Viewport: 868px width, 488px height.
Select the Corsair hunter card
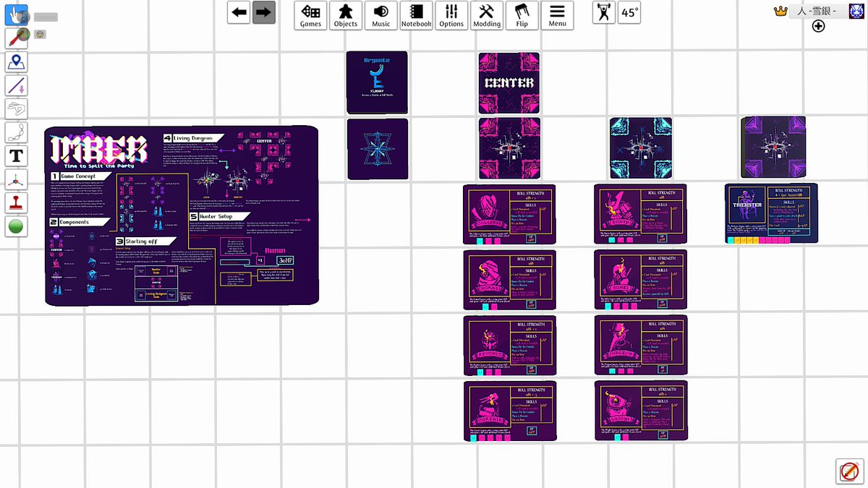pyautogui.click(x=509, y=411)
